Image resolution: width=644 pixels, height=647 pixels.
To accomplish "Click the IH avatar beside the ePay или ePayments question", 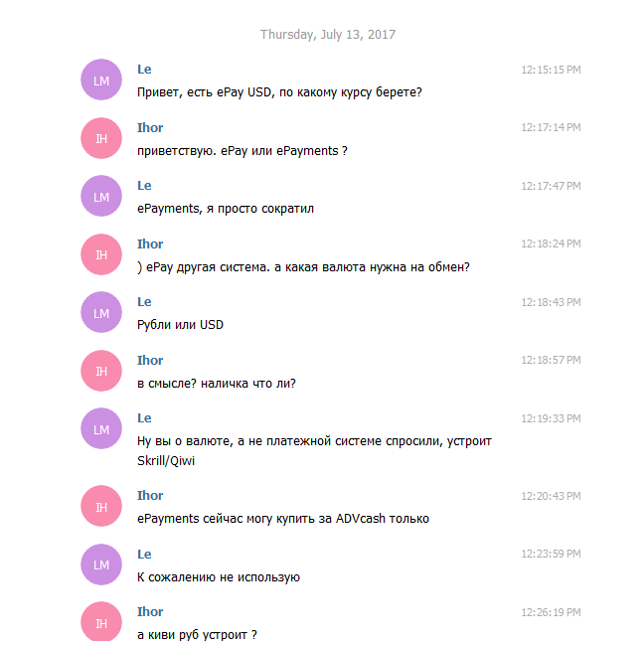I will point(101,138).
